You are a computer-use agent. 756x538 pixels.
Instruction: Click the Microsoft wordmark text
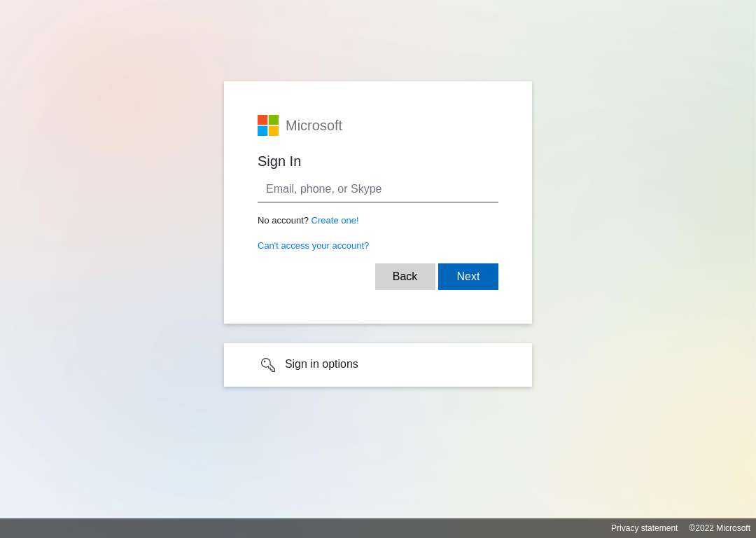point(314,125)
